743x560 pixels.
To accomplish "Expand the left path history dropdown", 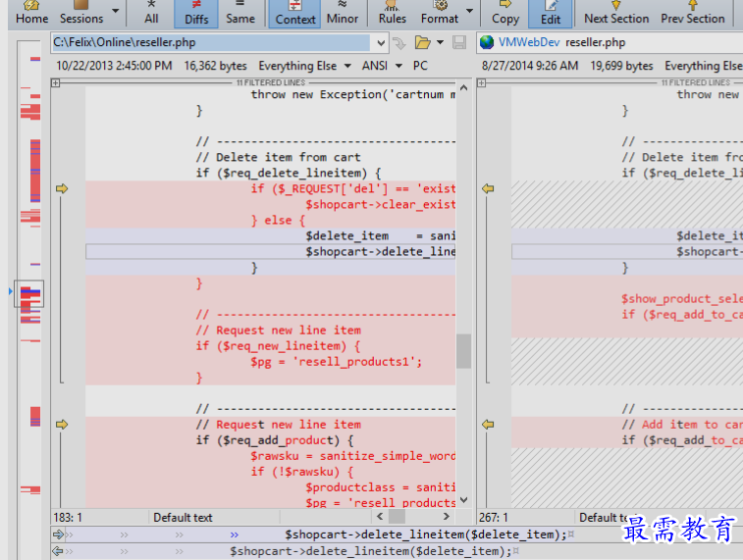I will click(381, 43).
